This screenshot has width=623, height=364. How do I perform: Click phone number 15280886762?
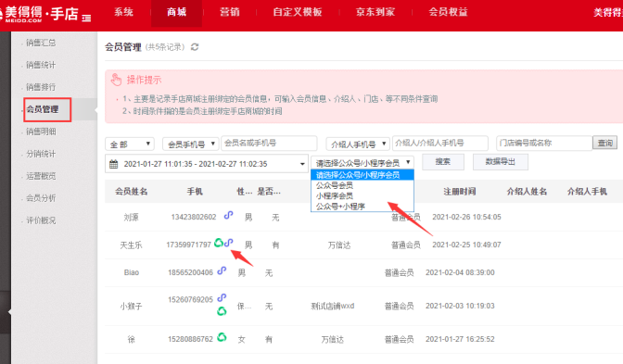[190, 339]
